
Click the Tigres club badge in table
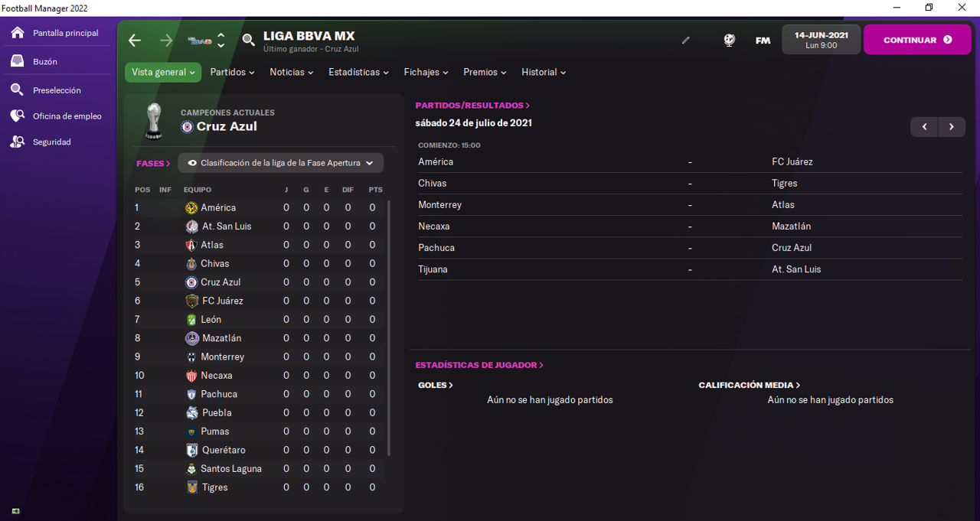191,487
